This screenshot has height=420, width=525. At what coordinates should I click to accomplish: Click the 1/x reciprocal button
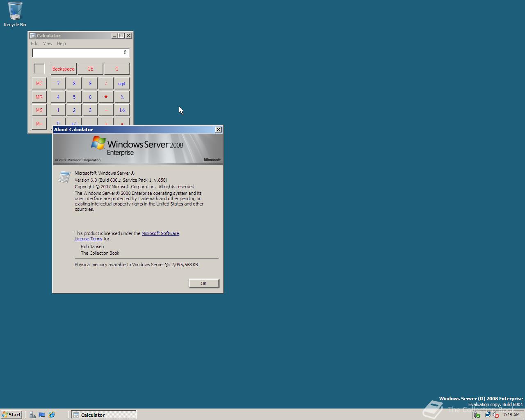tap(122, 110)
